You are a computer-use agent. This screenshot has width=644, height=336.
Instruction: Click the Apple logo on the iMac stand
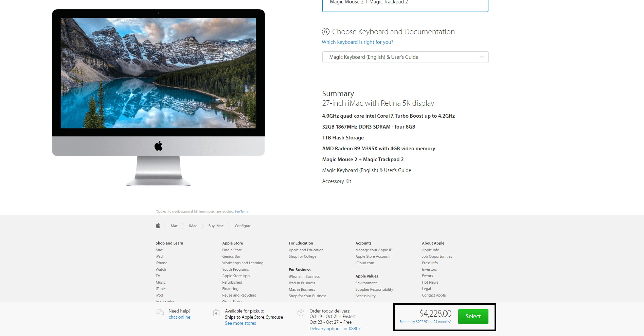(x=158, y=146)
